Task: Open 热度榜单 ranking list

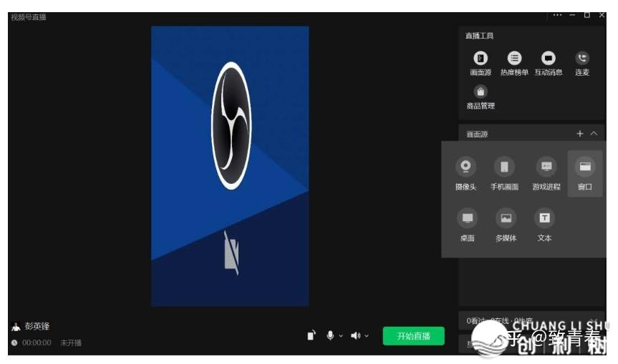Action: pos(514,63)
